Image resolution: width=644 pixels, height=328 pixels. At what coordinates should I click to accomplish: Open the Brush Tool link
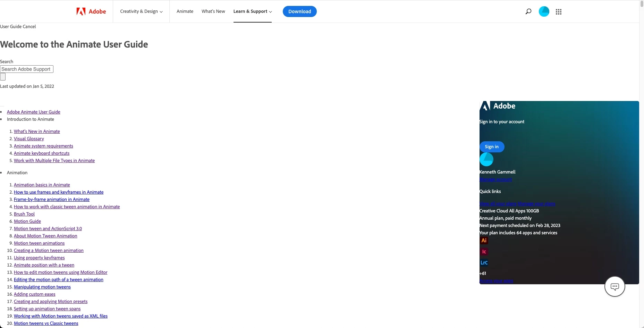24,214
